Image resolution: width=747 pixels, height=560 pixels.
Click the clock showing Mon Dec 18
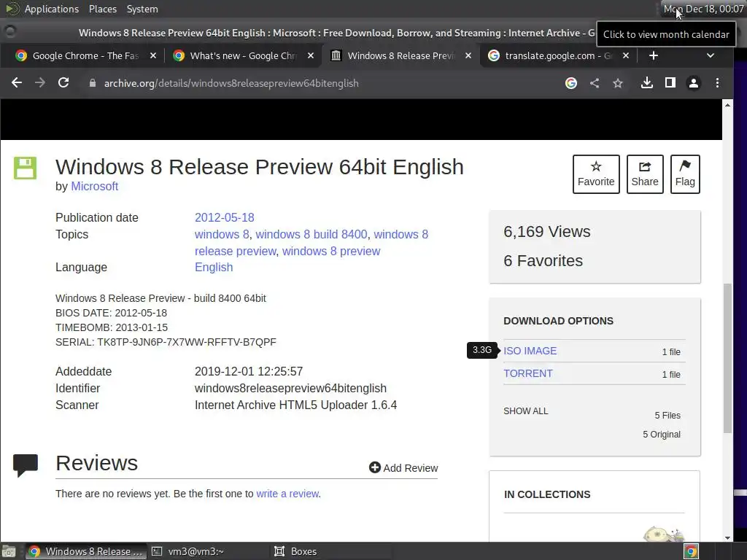coord(704,9)
